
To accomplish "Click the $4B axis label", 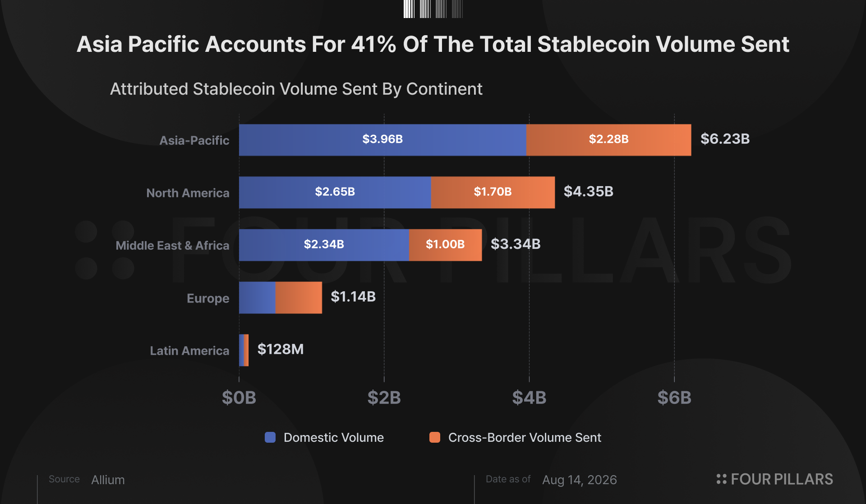I will (x=529, y=398).
